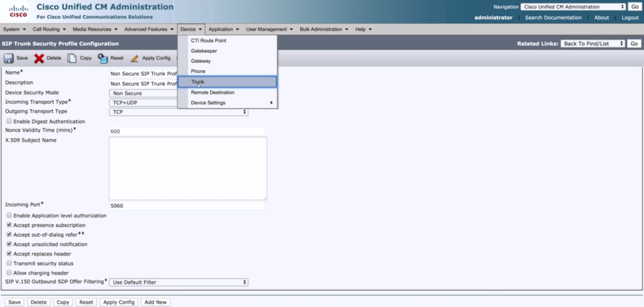Uncheck Accept unsolicited notification
Screen dimensions: 644x307
coord(9,244)
